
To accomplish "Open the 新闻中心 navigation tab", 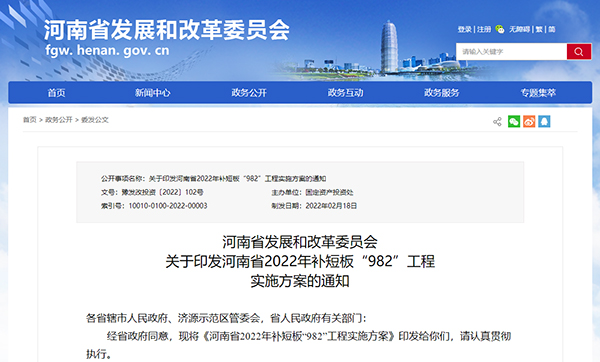I will (x=152, y=93).
